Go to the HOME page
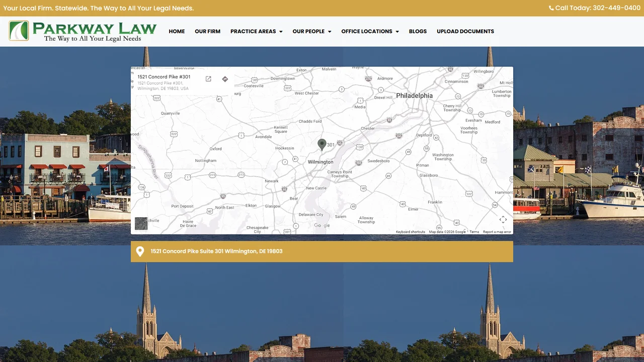This screenshot has height=362, width=644. (x=177, y=31)
